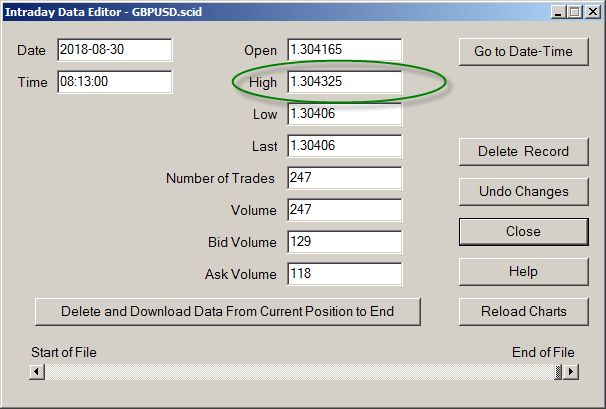
Task: Select the Low price input field
Action: [345, 114]
